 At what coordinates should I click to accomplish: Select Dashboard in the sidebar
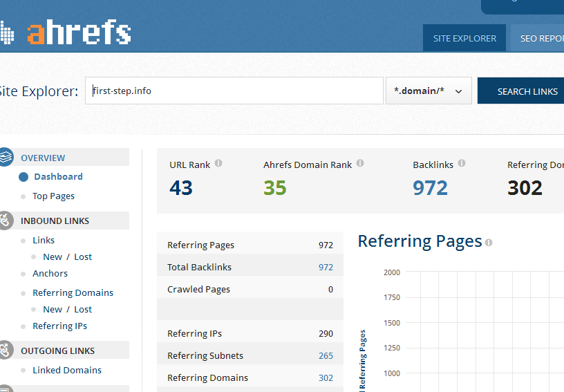click(x=58, y=176)
